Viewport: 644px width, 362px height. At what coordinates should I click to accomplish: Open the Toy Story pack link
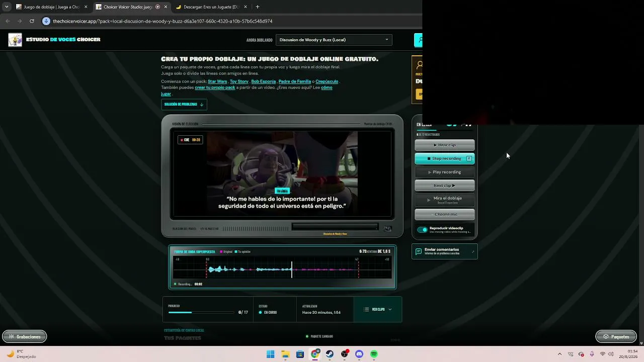point(239,81)
